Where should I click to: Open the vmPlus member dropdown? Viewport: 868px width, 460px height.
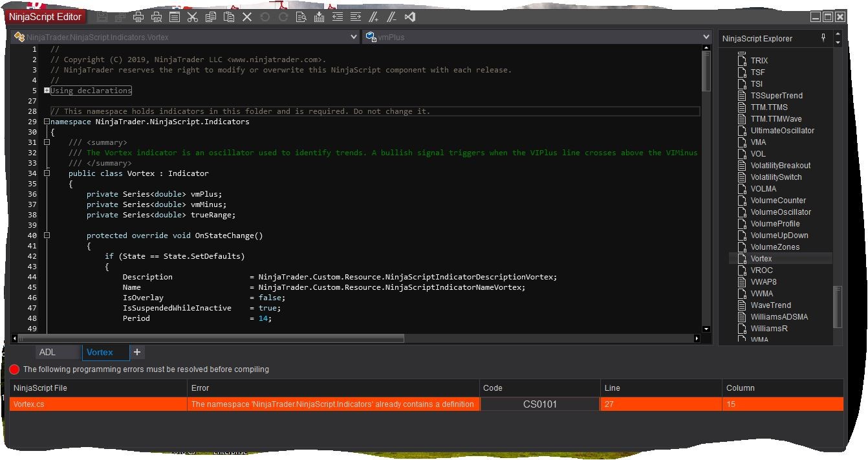click(x=706, y=38)
